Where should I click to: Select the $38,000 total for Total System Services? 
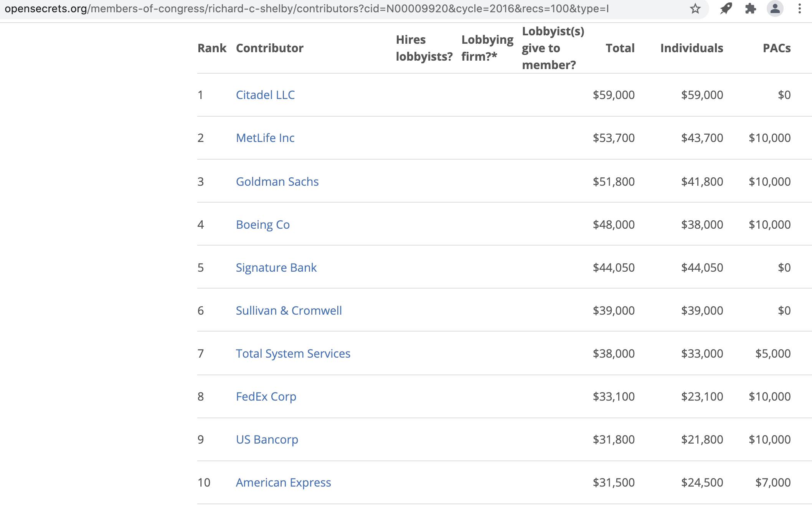(614, 353)
